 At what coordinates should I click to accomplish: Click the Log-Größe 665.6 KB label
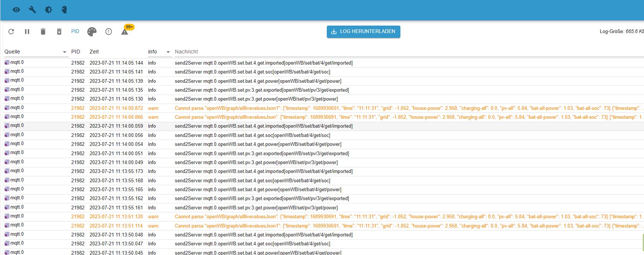pos(622,32)
